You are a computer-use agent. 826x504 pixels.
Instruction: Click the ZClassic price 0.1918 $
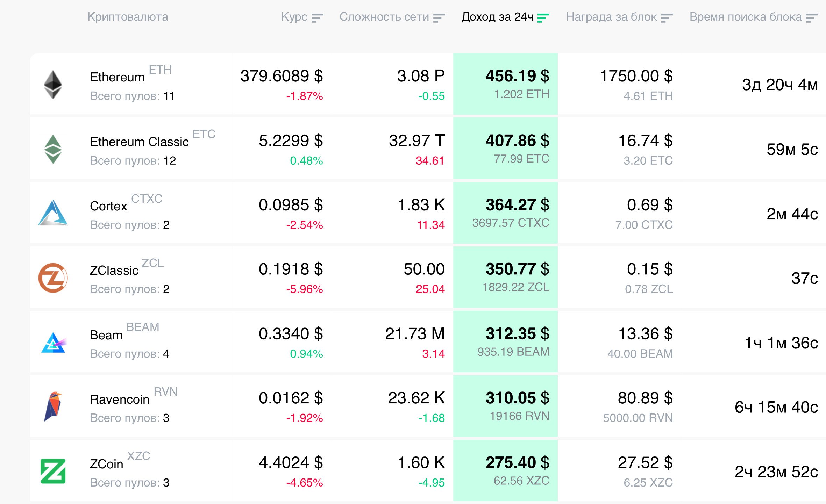coord(291,269)
